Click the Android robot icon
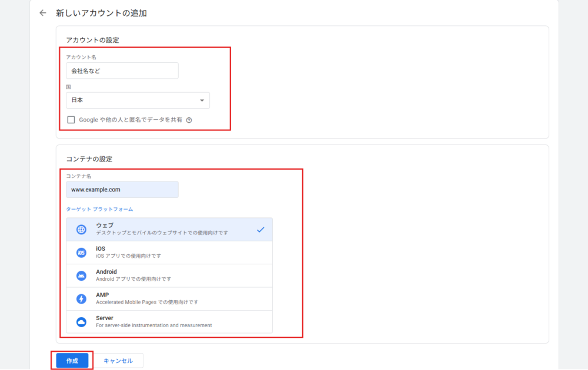 tap(81, 275)
